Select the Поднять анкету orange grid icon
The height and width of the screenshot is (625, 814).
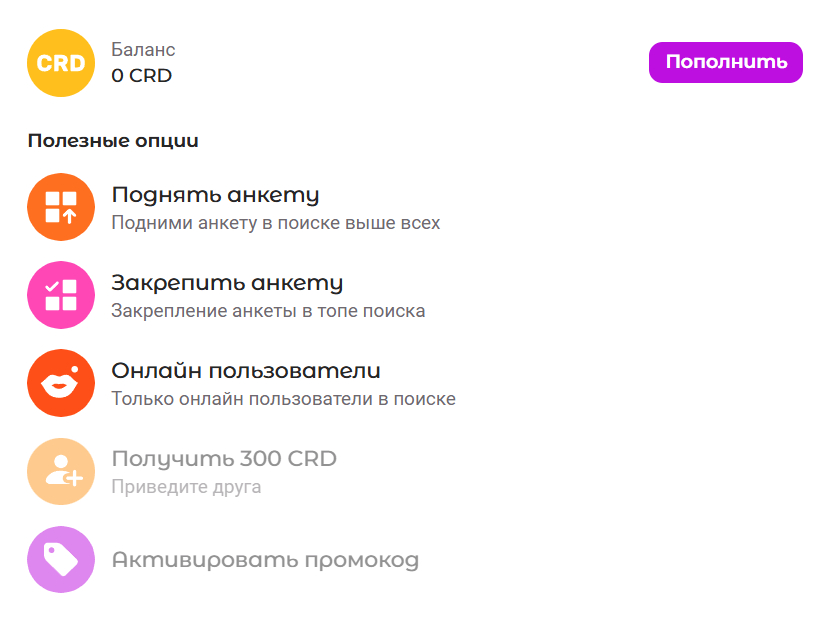(60, 207)
